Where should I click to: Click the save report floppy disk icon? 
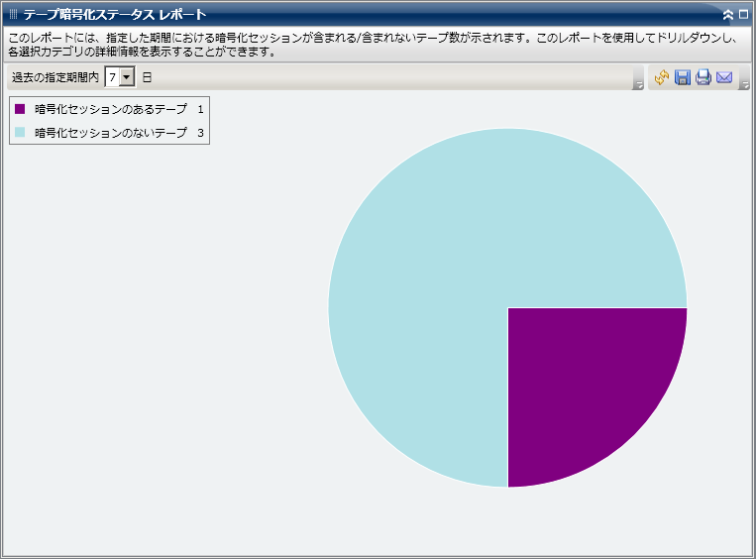click(683, 77)
